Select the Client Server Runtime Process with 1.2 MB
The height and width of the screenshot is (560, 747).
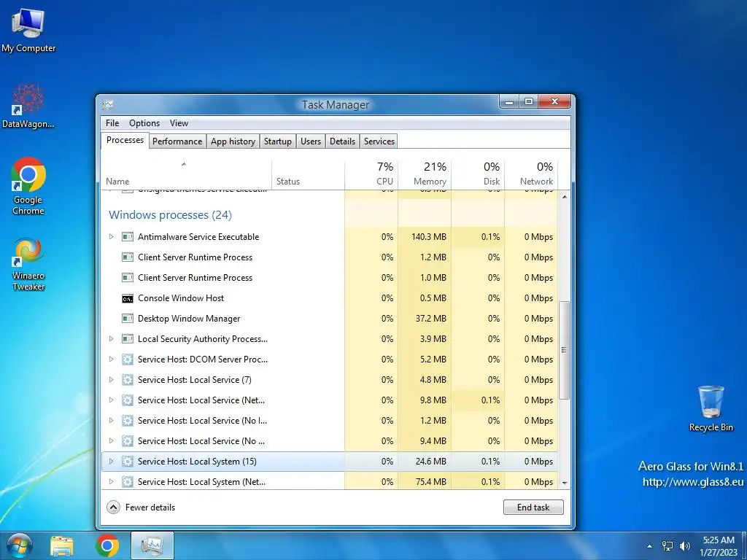point(330,257)
